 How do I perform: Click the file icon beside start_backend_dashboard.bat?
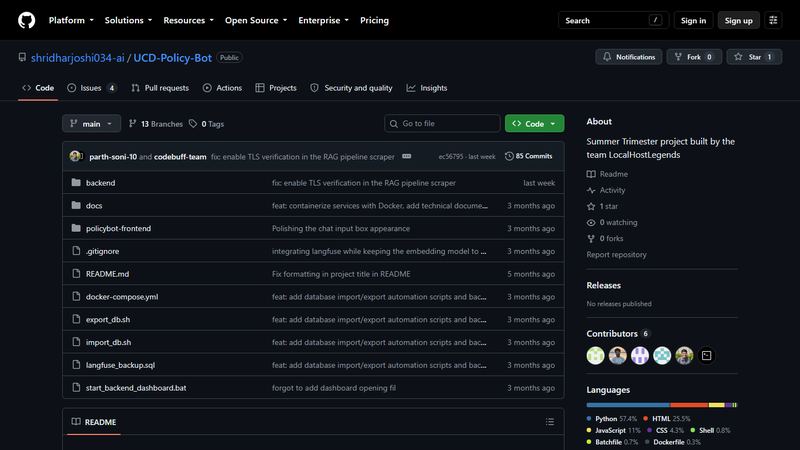click(76, 387)
